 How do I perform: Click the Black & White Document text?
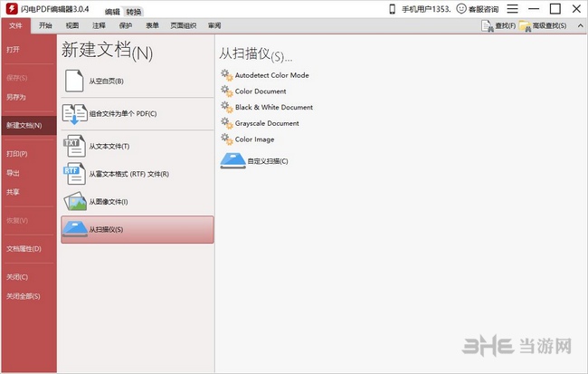274,107
